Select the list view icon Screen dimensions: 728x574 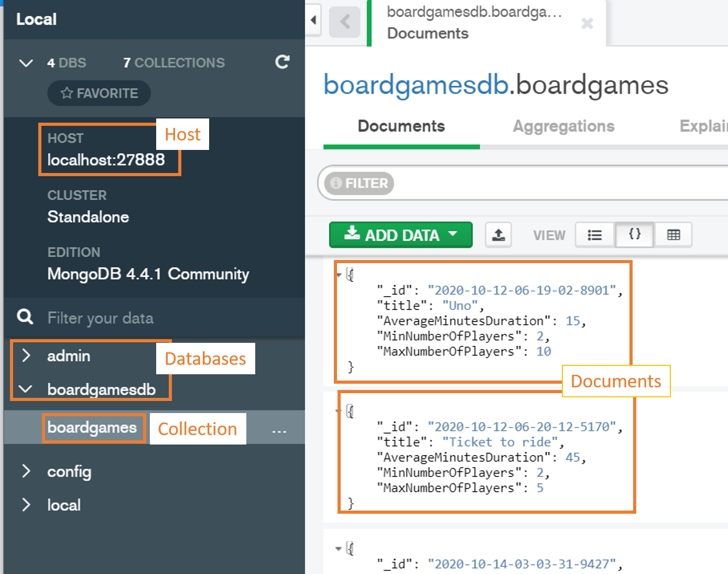pos(594,235)
